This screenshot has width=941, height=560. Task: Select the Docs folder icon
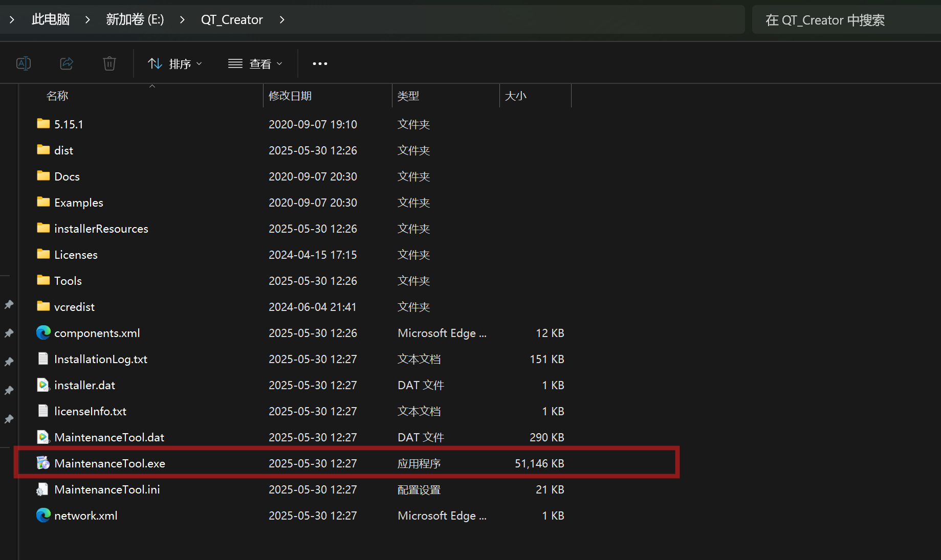point(43,176)
